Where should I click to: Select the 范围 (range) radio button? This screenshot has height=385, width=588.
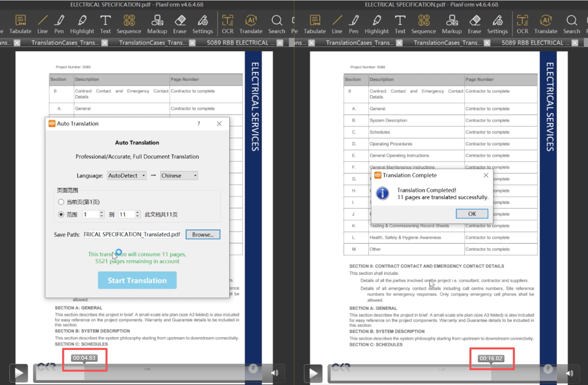pyautogui.click(x=61, y=214)
